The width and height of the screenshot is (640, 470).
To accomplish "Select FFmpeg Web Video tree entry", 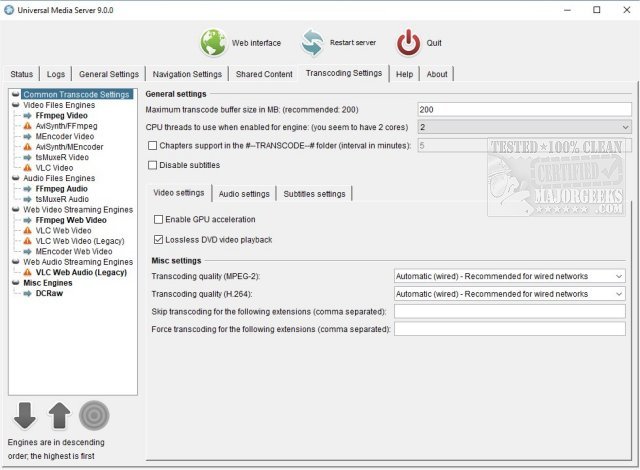I will point(71,220).
